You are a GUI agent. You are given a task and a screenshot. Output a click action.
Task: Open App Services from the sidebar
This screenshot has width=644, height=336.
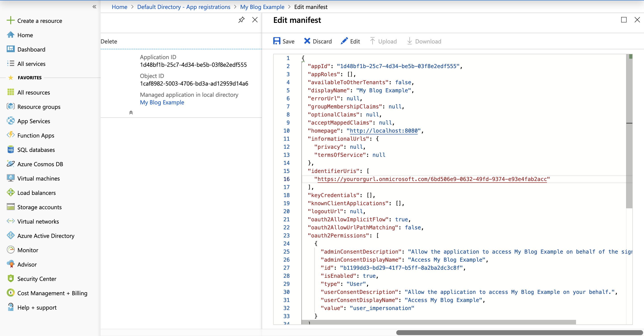coord(34,121)
